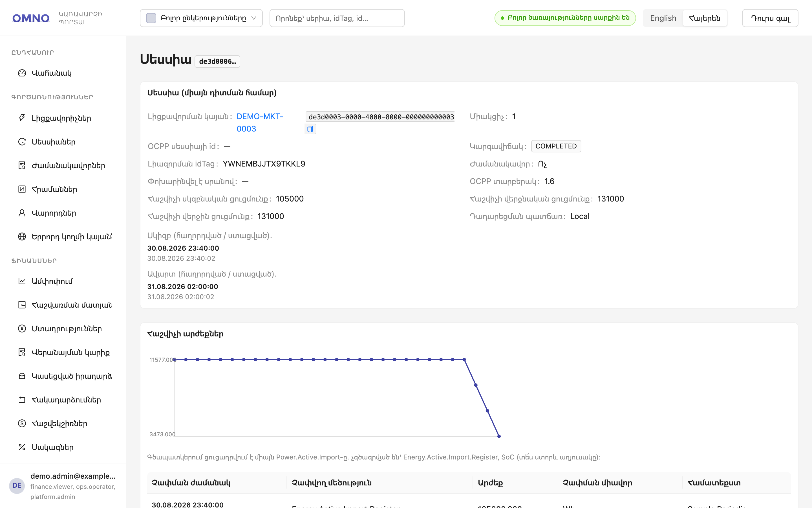Click the DE user avatar
Image resolution: width=812 pixels, height=508 pixels.
(17, 485)
